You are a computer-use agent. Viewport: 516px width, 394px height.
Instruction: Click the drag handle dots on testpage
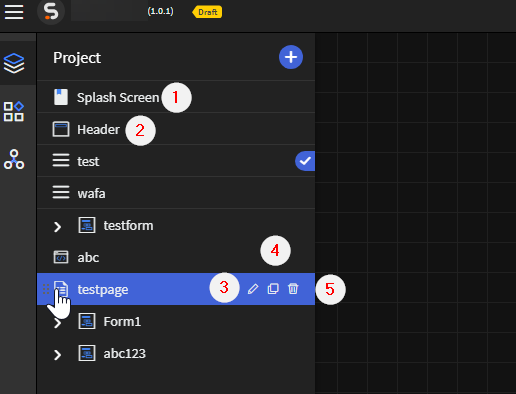click(46, 289)
